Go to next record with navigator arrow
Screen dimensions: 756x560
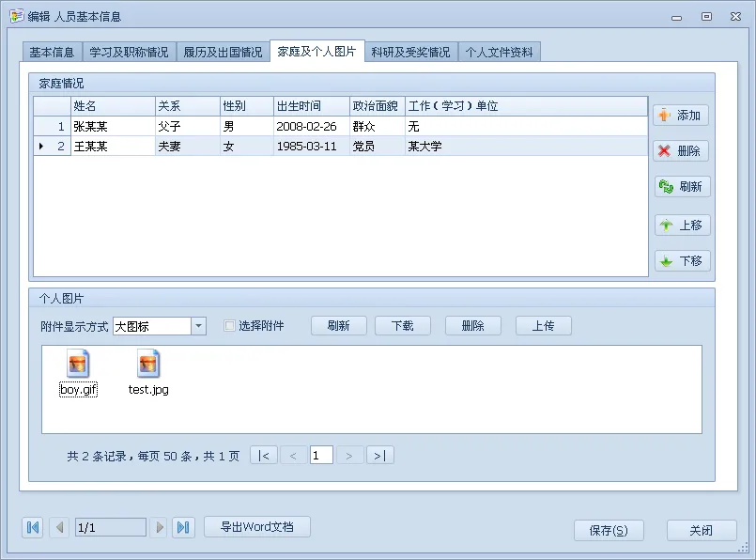159,527
